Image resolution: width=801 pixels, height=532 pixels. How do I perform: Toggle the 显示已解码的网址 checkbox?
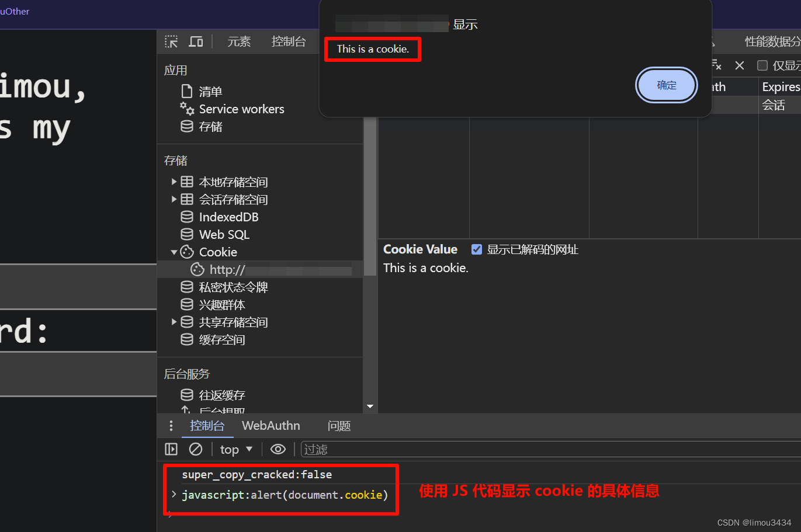coord(477,249)
